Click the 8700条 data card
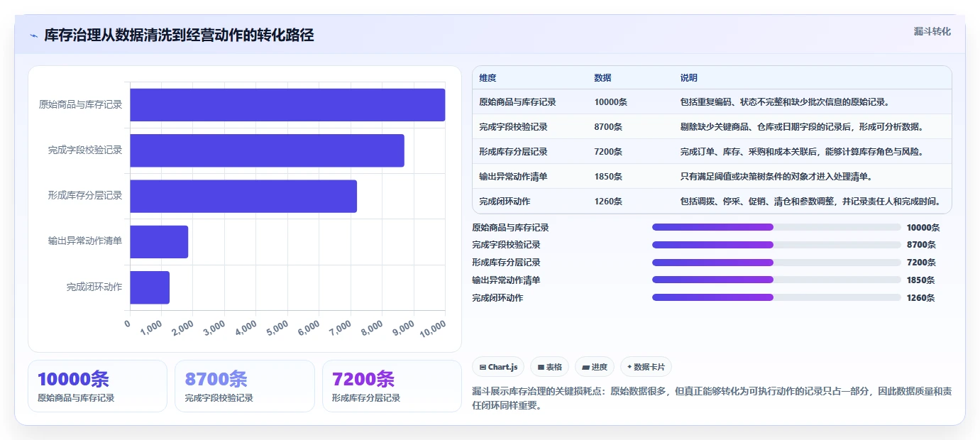 click(x=244, y=386)
